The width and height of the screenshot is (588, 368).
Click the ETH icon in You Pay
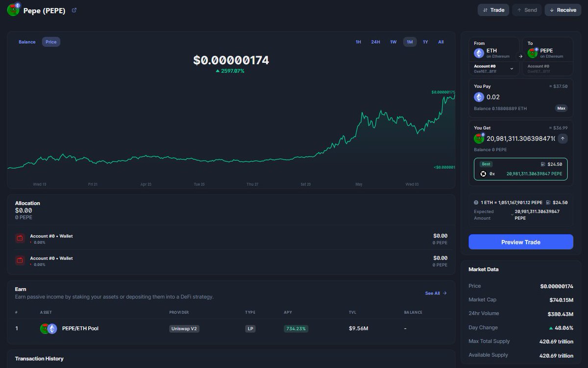[x=479, y=97]
